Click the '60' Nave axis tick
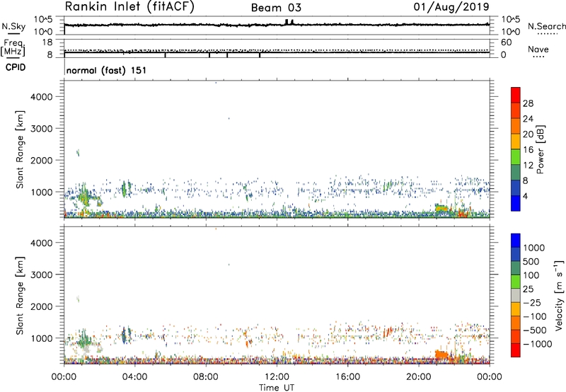The width and height of the screenshot is (566, 392). (506, 42)
